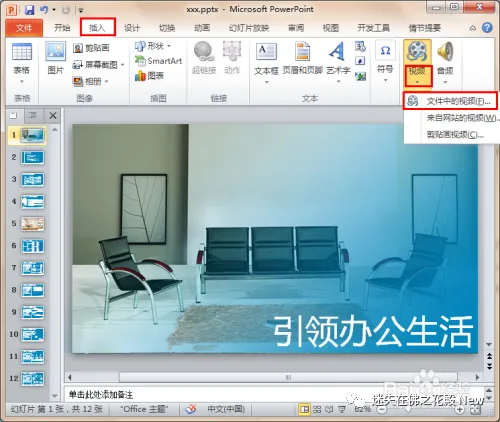The height and width of the screenshot is (422, 500).
Task: Click the Redo icon in quick access toolbar
Action: [66, 10]
